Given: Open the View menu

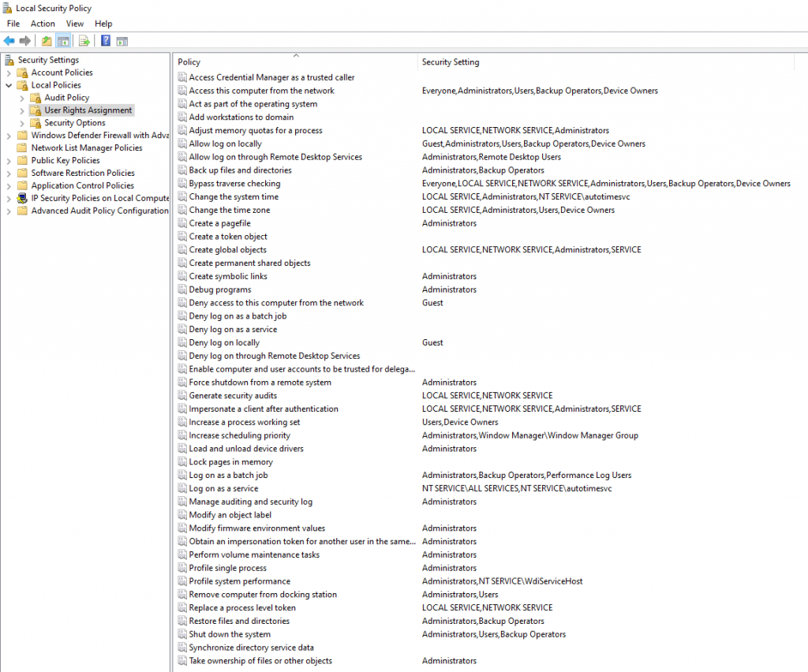Looking at the screenshot, I should pyautogui.click(x=75, y=23).
